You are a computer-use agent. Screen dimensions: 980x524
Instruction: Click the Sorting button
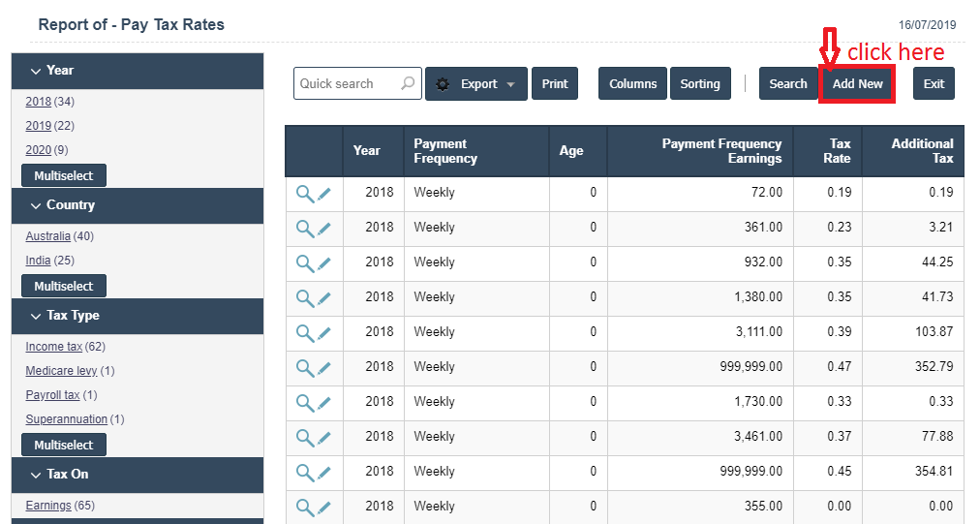click(x=699, y=83)
